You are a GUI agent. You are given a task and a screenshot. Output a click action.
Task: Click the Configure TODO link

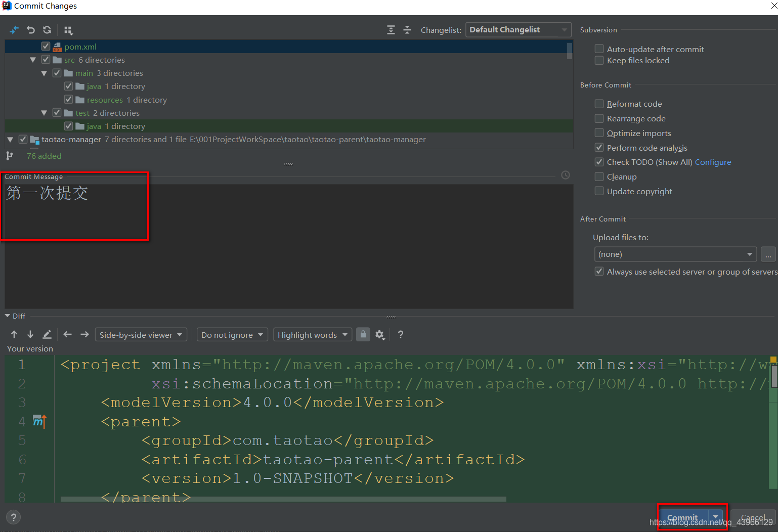pyautogui.click(x=713, y=162)
